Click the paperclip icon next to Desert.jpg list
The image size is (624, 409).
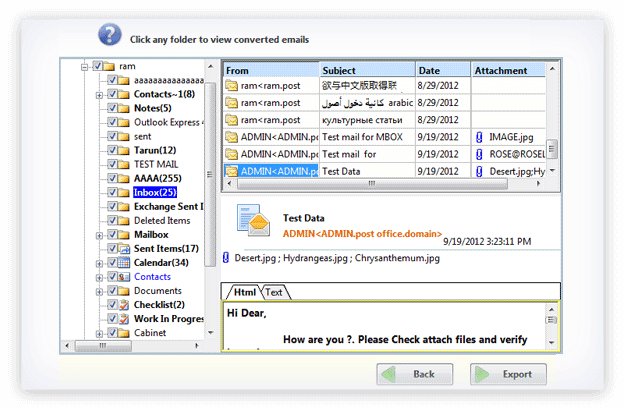coord(226,258)
